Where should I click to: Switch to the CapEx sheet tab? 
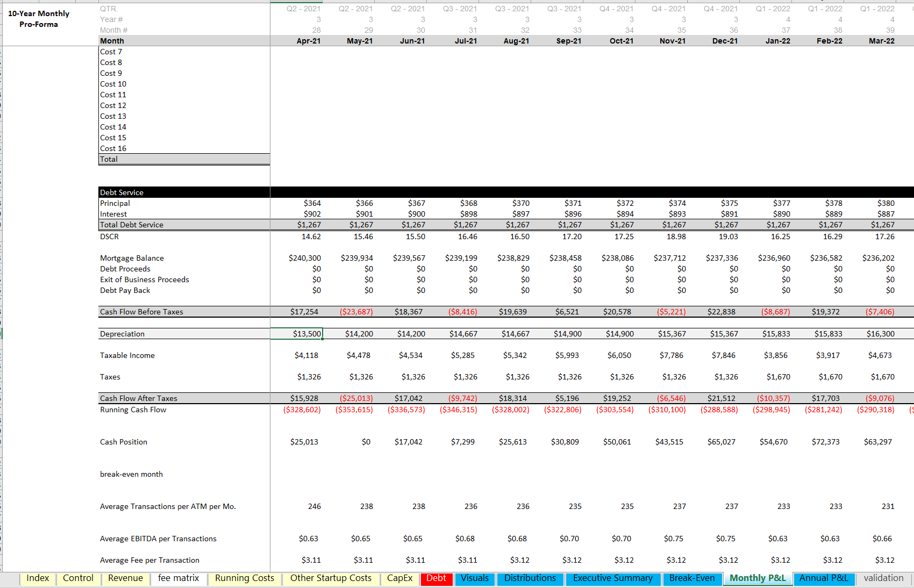pyautogui.click(x=399, y=578)
